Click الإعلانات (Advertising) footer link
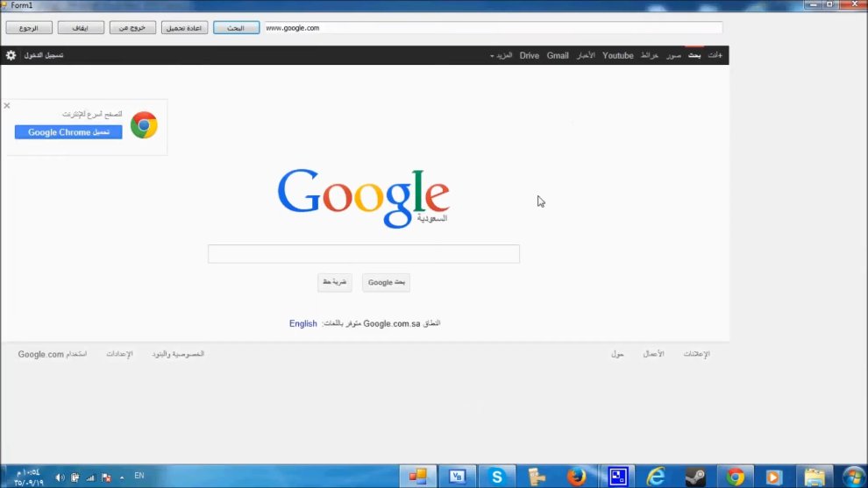Viewport: 868px width, 488px height. [696, 354]
